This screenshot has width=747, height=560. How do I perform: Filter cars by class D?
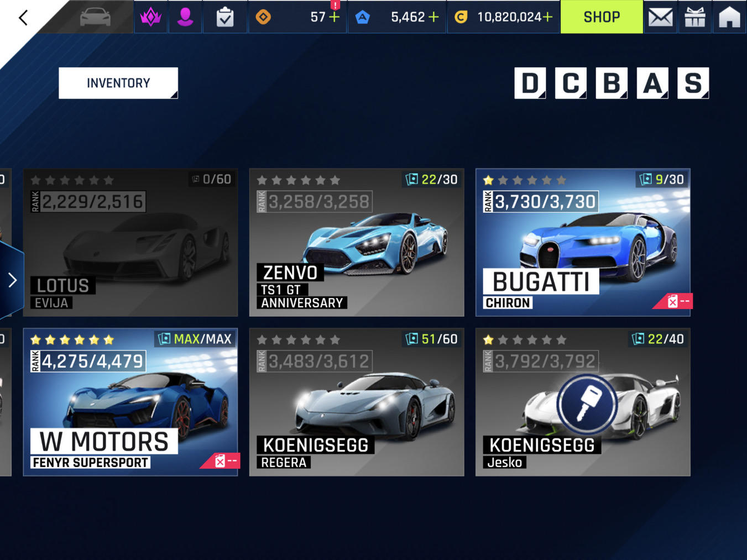click(x=530, y=83)
